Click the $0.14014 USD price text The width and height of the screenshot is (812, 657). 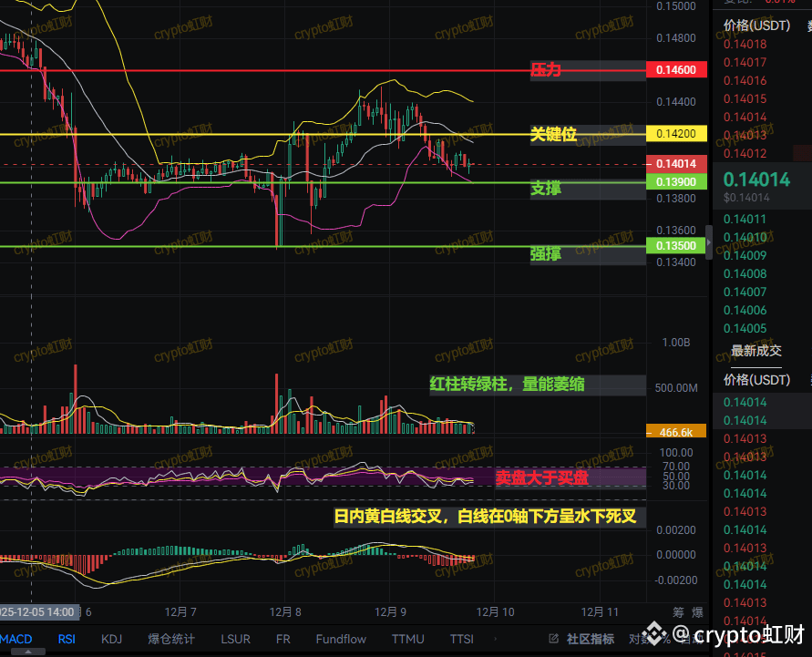[x=746, y=197]
